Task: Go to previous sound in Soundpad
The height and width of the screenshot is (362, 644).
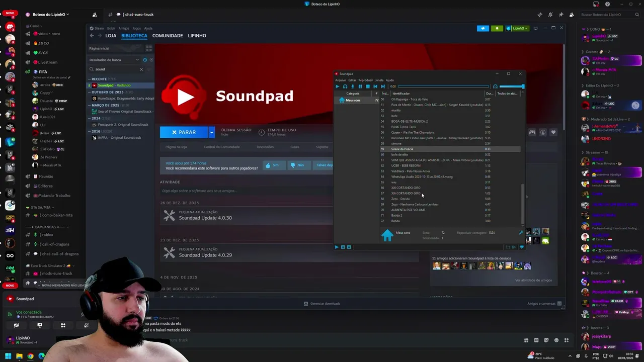Action: point(375,86)
